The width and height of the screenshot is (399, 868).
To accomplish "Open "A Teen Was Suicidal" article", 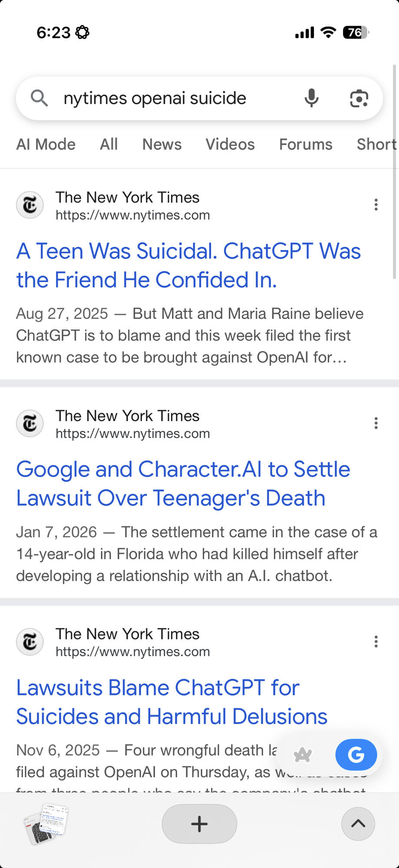I will [188, 265].
